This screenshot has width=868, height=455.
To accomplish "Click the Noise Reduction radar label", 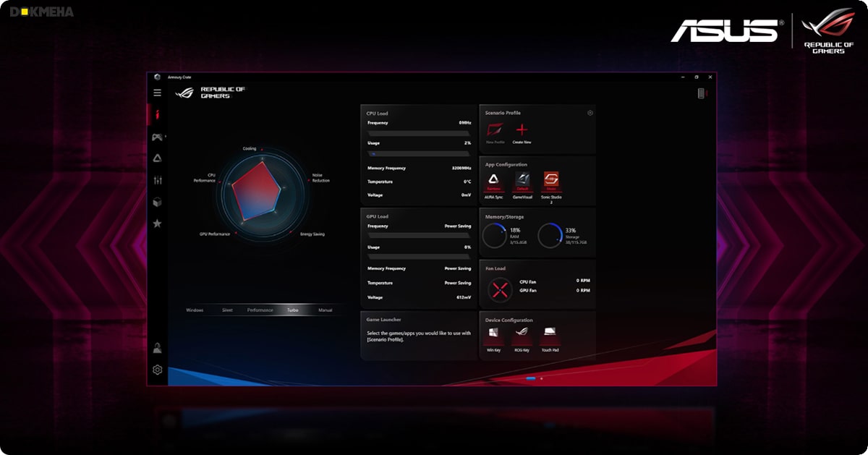I will [320, 177].
